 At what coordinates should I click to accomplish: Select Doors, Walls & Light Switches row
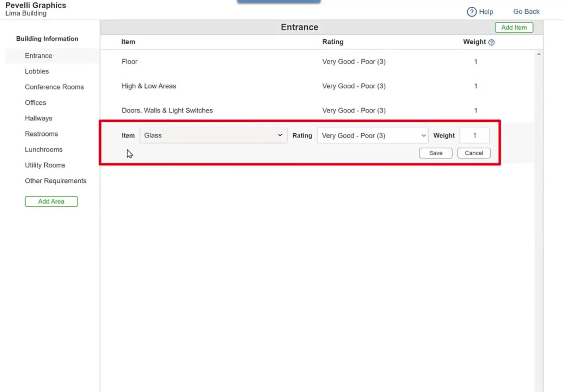(317, 110)
